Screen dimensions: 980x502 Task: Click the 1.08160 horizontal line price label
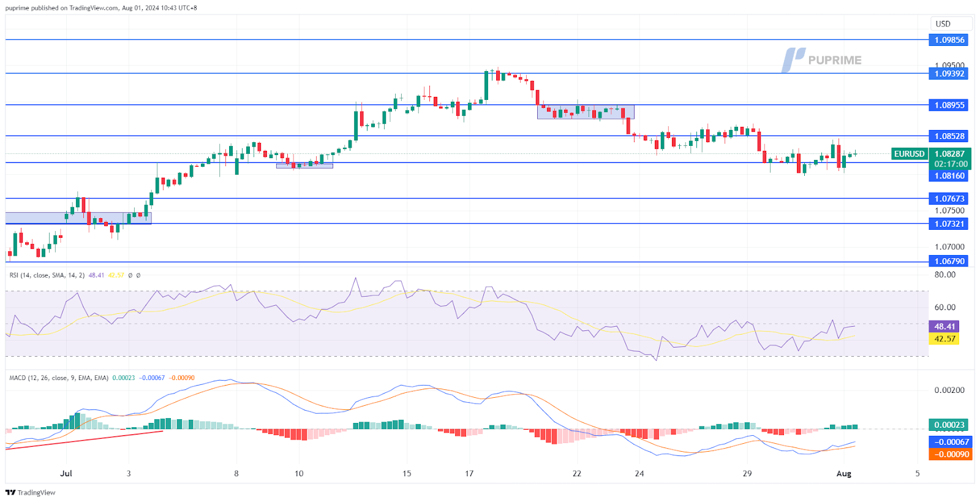pos(949,176)
